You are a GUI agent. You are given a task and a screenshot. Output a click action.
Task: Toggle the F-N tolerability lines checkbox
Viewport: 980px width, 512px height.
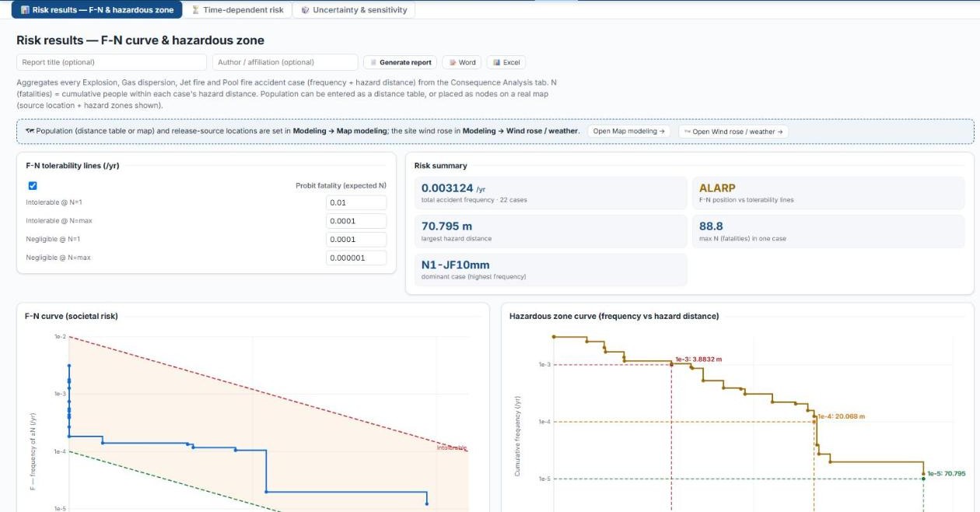tap(33, 186)
